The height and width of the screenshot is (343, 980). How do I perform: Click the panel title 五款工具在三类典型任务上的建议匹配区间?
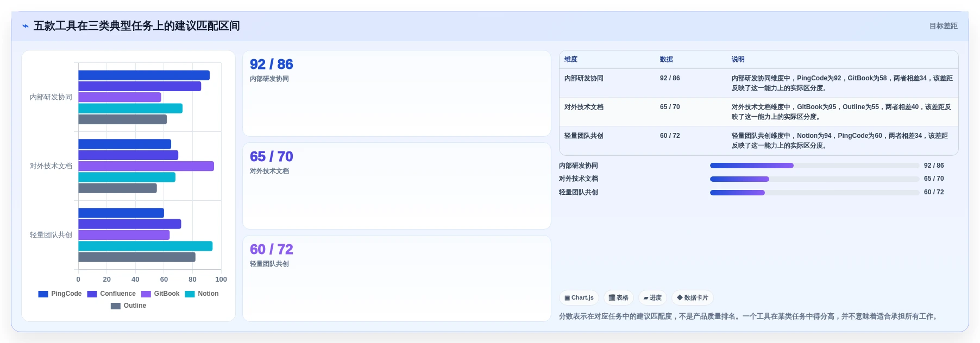[136, 26]
